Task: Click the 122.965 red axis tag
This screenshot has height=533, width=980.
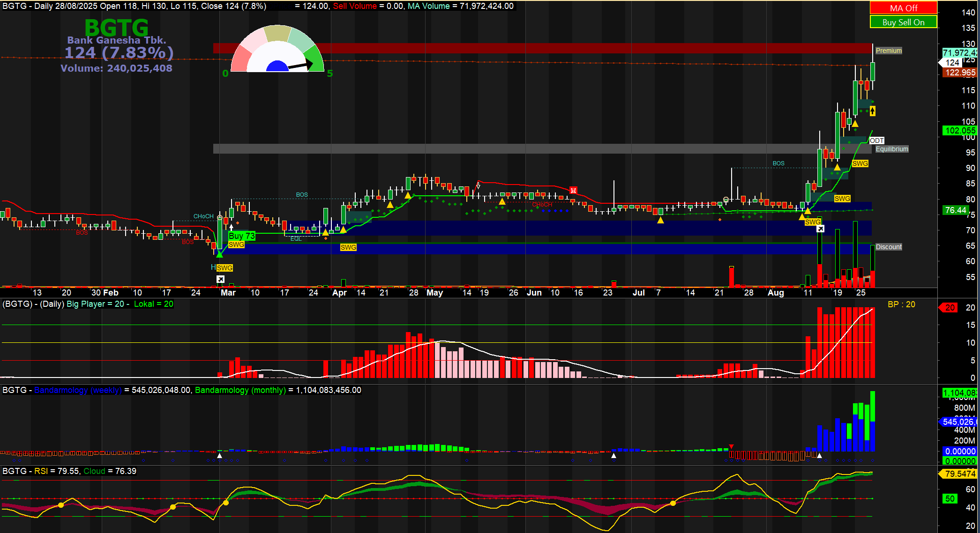Action: click(960, 73)
